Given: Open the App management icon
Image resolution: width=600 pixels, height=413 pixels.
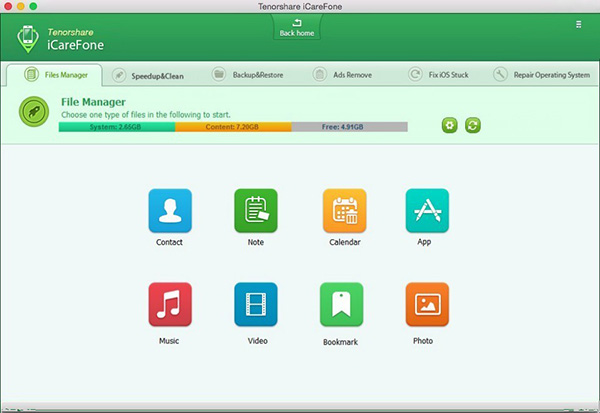Looking at the screenshot, I should tap(427, 211).
